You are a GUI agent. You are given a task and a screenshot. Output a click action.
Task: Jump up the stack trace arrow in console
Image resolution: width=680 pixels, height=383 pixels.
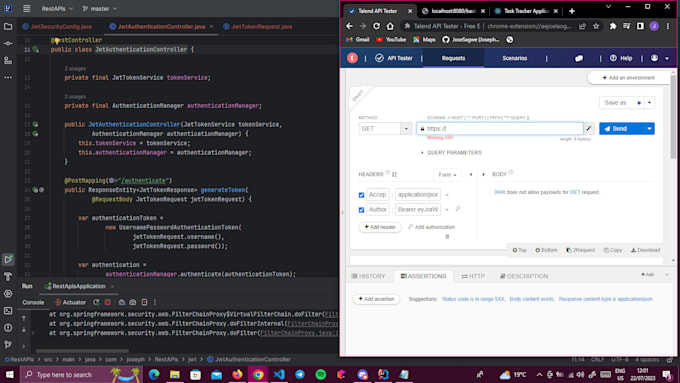[24, 318]
